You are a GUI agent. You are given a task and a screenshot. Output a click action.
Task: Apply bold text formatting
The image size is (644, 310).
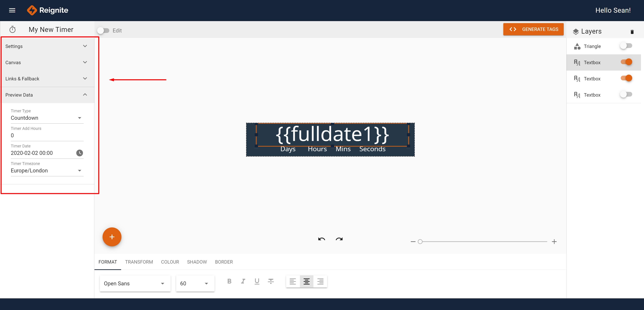click(229, 281)
